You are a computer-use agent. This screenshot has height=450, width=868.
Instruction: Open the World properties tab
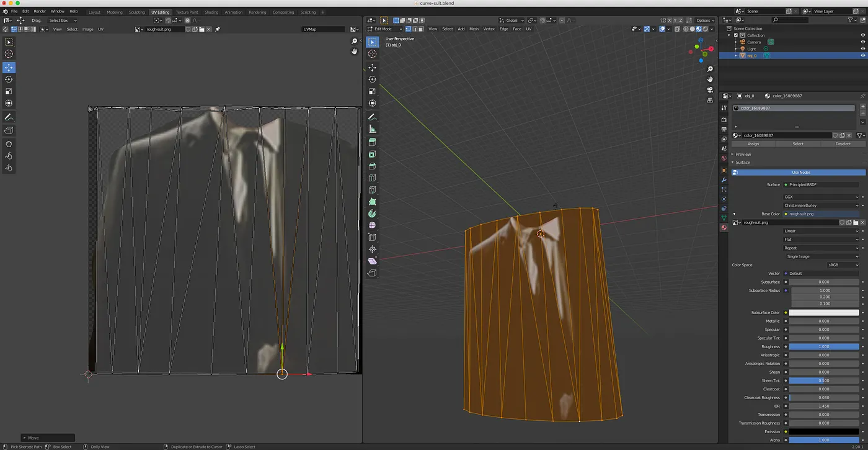724,158
